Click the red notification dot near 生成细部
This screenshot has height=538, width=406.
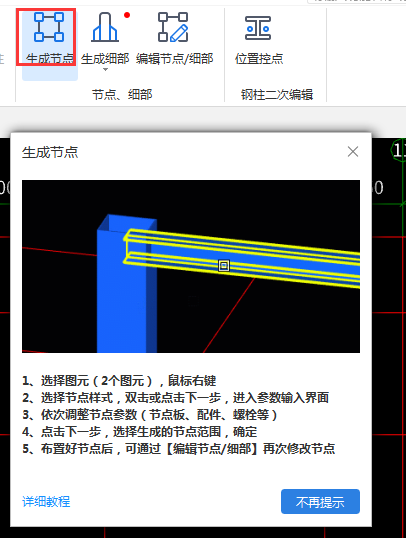click(x=127, y=15)
